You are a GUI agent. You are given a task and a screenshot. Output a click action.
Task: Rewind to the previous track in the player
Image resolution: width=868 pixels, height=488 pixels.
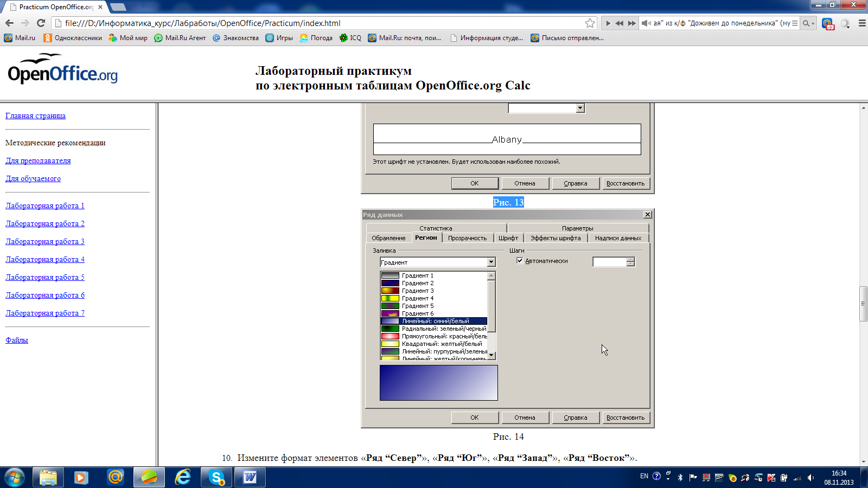620,23
